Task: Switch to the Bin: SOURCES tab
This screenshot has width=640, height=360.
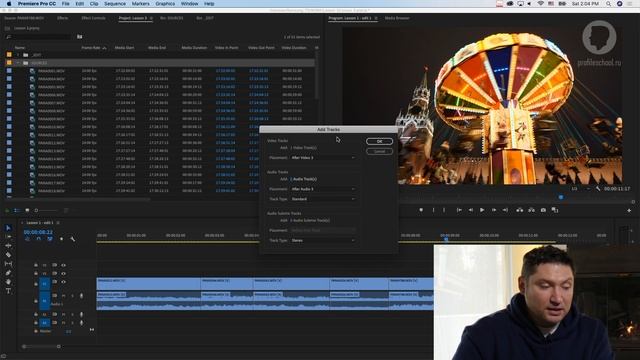Action: (x=172, y=18)
